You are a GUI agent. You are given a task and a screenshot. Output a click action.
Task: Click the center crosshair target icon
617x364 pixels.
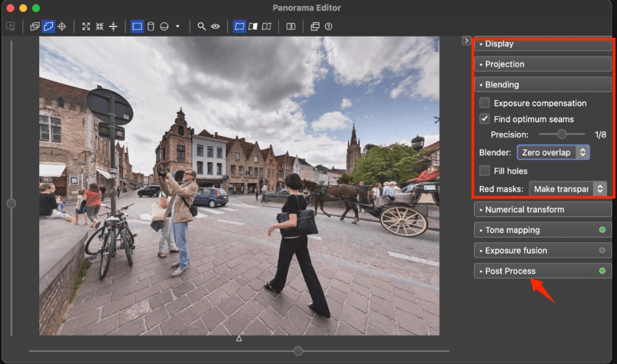(62, 27)
